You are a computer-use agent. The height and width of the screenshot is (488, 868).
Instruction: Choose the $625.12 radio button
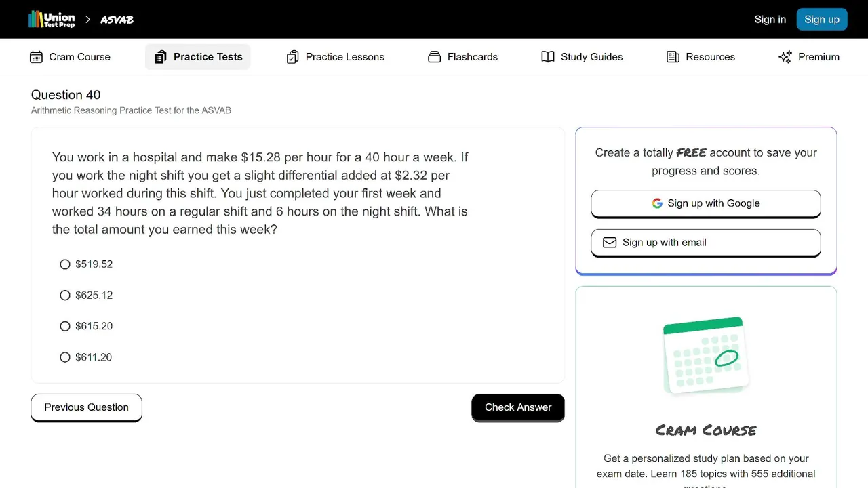pyautogui.click(x=65, y=296)
